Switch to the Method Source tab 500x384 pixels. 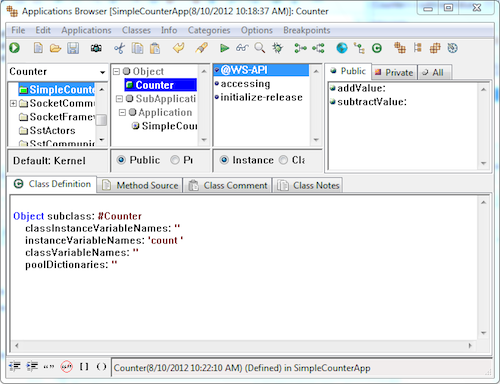point(140,185)
